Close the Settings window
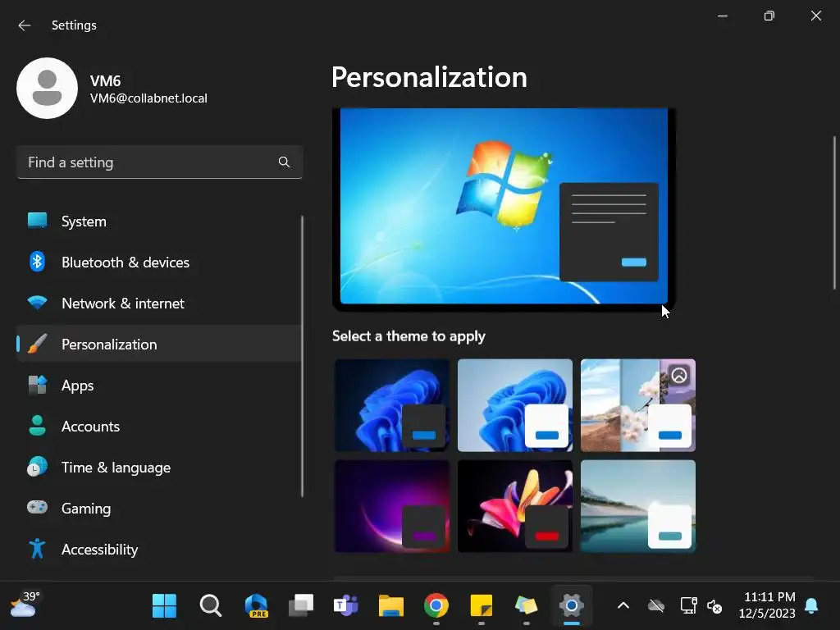The height and width of the screenshot is (630, 840). [x=816, y=16]
